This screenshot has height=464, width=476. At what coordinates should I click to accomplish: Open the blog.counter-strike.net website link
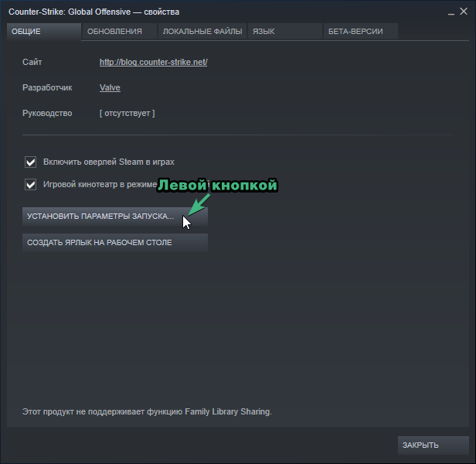pos(153,63)
